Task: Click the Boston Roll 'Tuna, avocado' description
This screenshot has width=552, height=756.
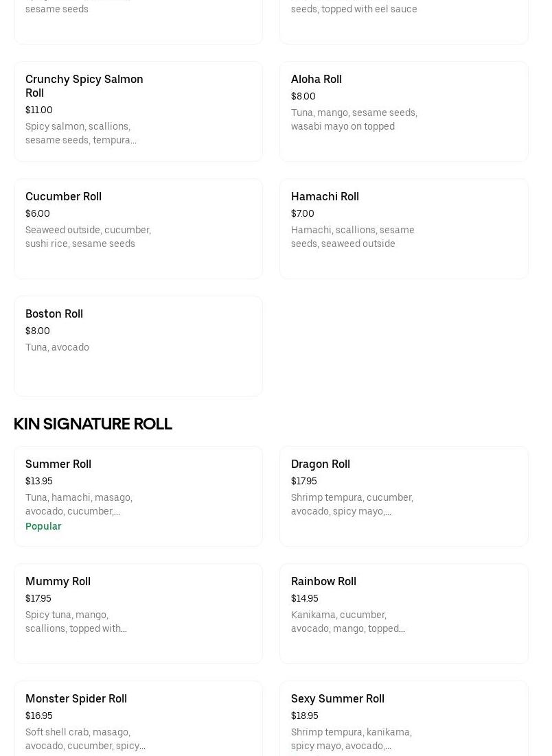Action: click(x=57, y=347)
